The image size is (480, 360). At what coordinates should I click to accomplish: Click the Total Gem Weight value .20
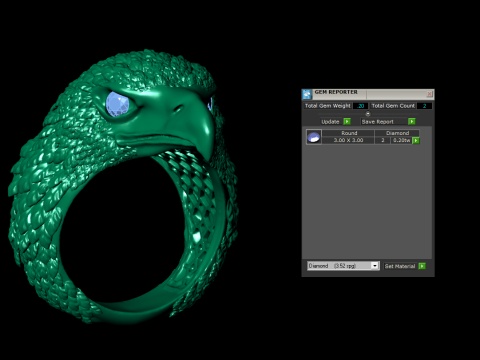tap(360, 106)
